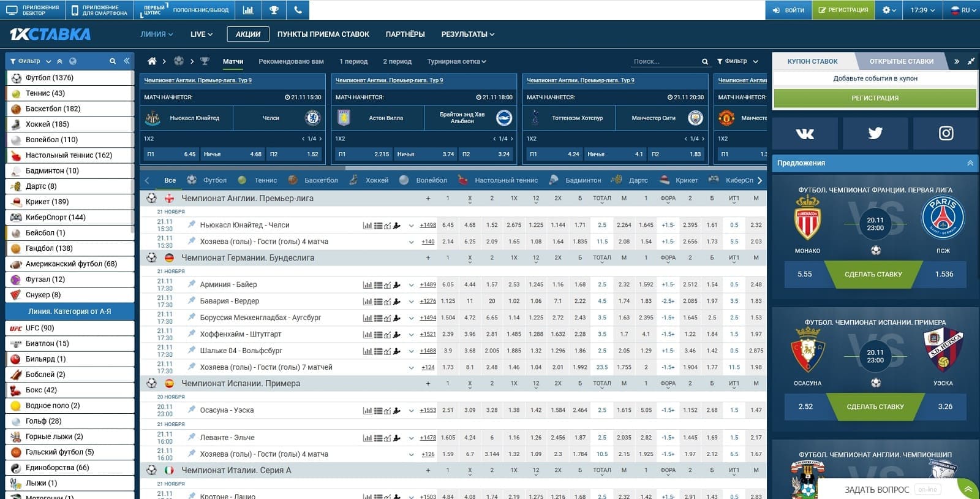Click the green РЕГИСТРАЦИЯ button in coupon
The image size is (980, 499).
(x=875, y=98)
